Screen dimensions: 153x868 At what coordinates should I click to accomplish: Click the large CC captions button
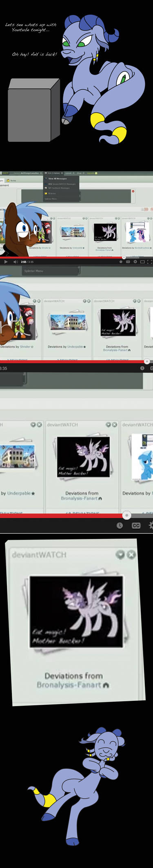coord(136,526)
